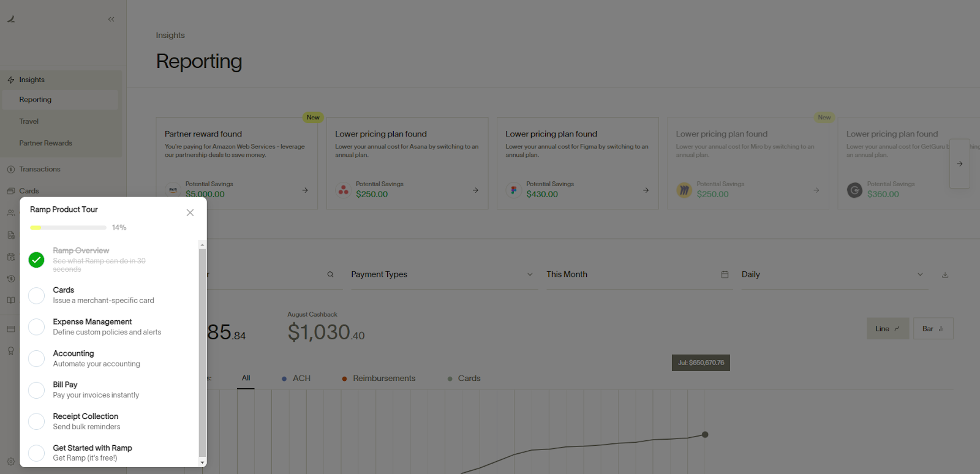Check the Cards tour step circle
The image size is (980, 474).
tap(37, 295)
